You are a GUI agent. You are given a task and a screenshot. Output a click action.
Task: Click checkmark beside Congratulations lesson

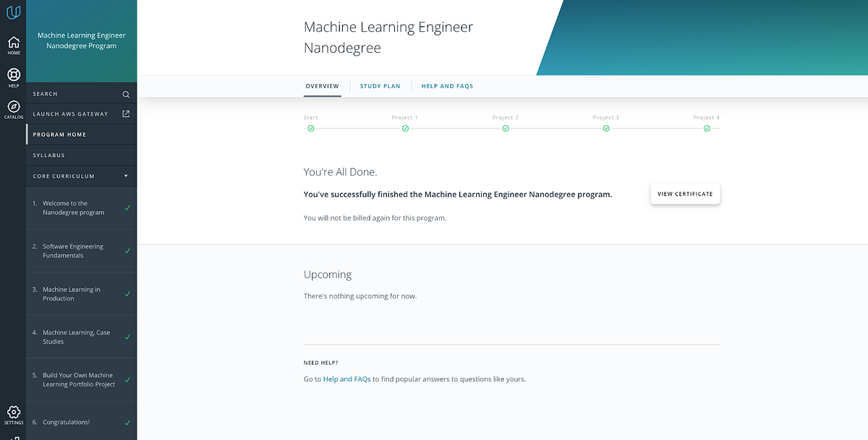point(127,422)
